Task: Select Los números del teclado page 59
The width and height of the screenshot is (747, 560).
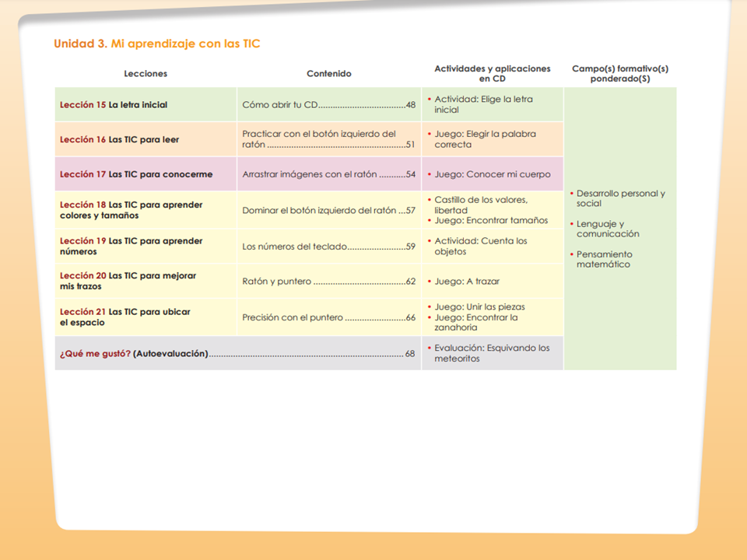Action: pyautogui.click(x=328, y=247)
